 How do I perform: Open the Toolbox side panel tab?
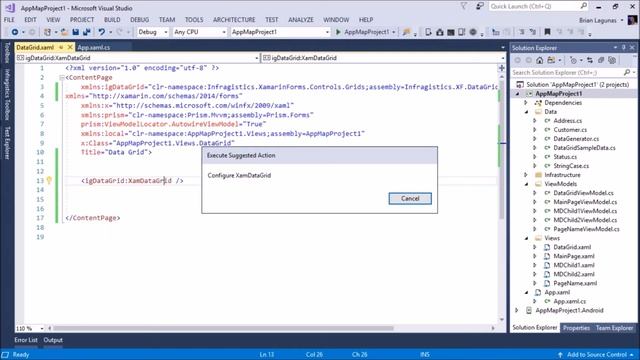pyautogui.click(x=7, y=53)
